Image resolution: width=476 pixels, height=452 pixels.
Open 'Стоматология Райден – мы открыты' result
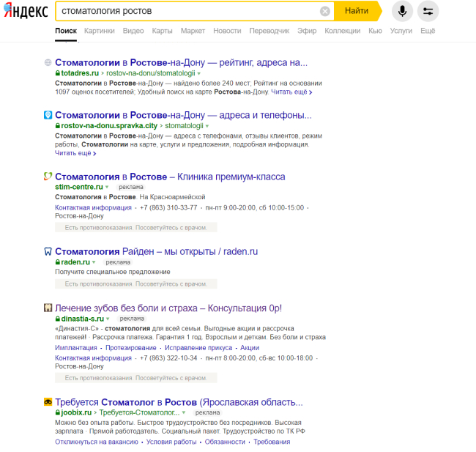156,251
